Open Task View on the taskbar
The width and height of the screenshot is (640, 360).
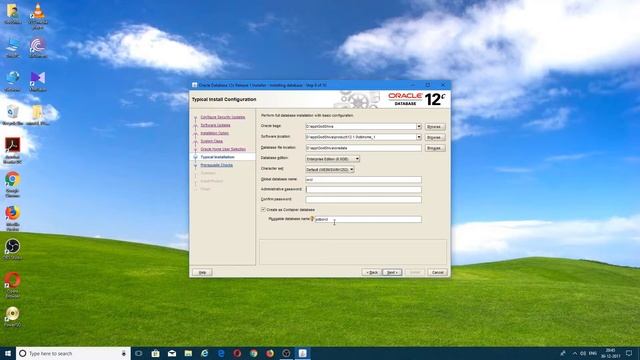139,353
